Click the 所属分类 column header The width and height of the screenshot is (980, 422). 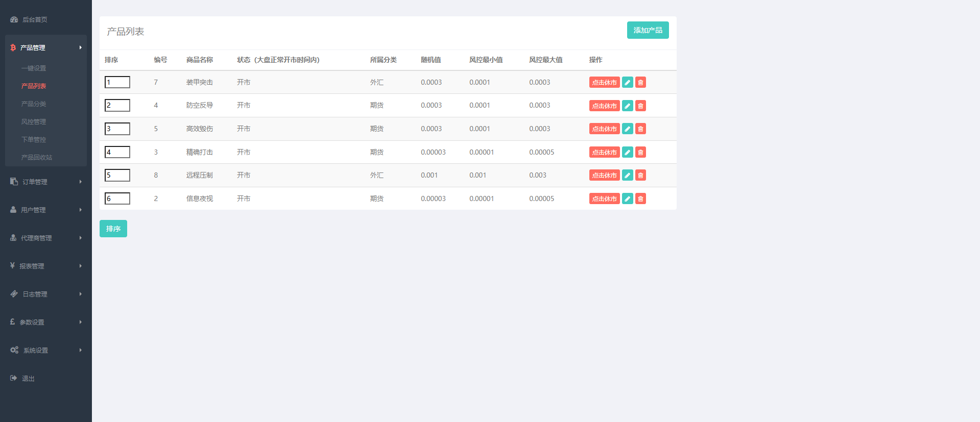384,60
